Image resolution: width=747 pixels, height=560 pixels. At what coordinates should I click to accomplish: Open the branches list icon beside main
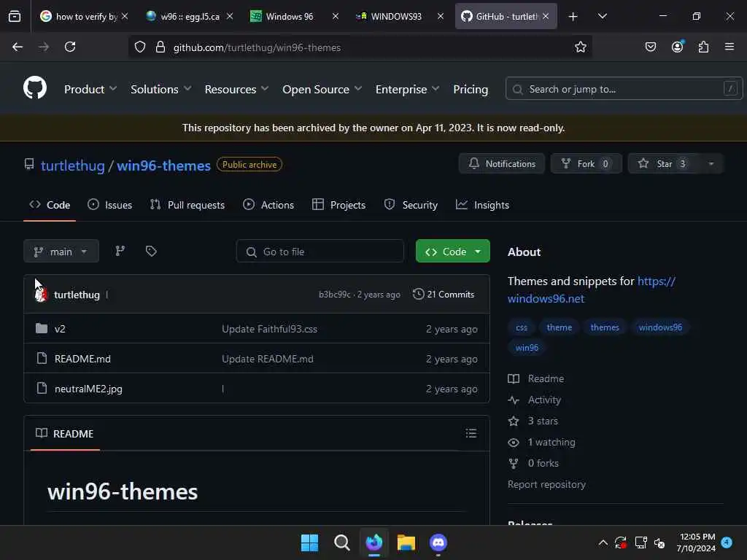[x=120, y=251]
